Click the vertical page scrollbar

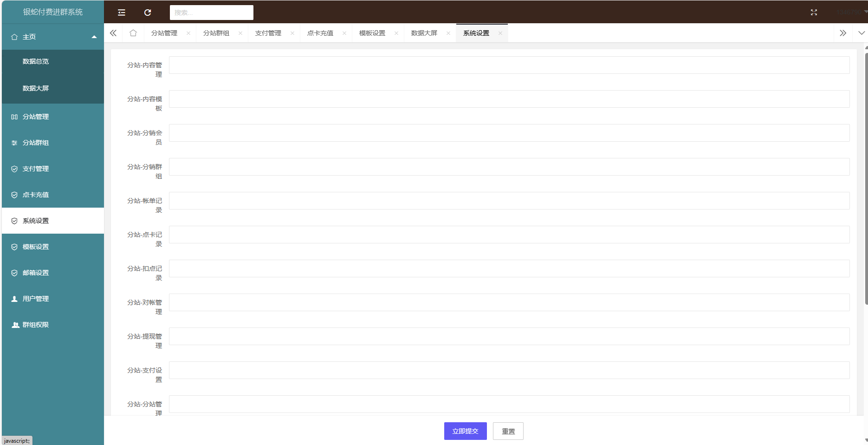[866, 186]
